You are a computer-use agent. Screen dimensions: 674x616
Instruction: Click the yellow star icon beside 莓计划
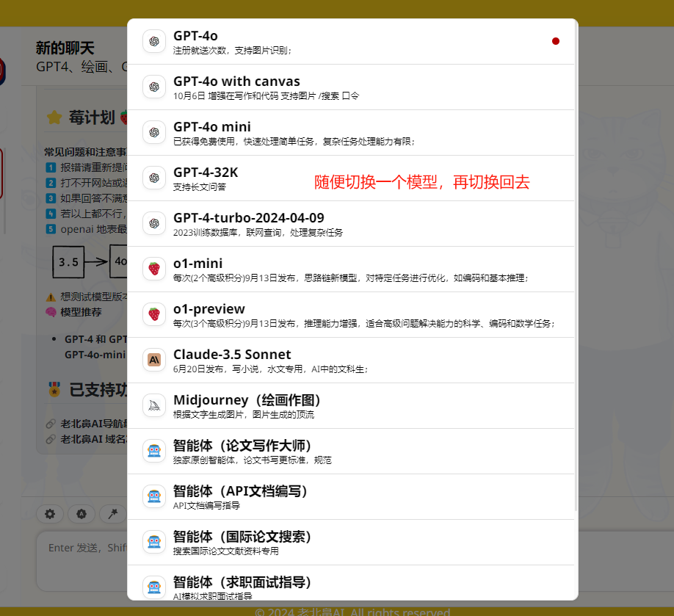tap(54, 117)
